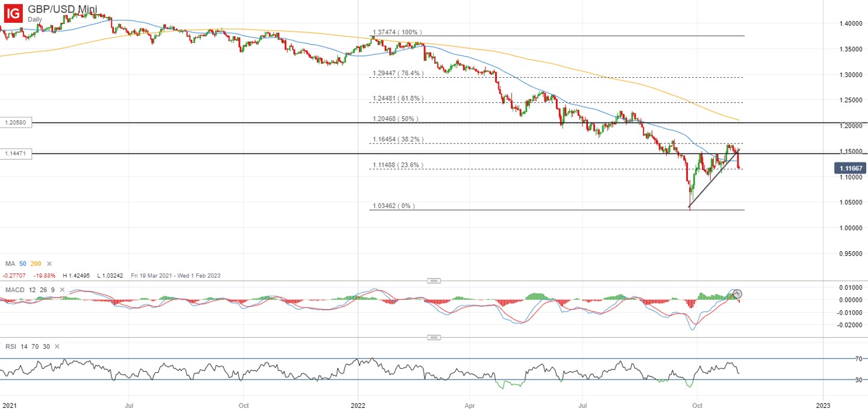Click the circled MACD crossover marker
This screenshot has height=409, width=868.
[737, 294]
